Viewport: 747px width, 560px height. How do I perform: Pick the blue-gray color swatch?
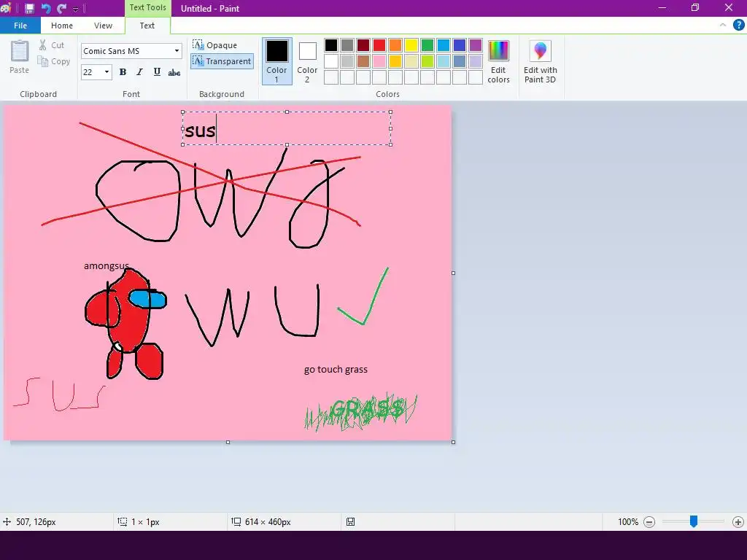point(460,61)
